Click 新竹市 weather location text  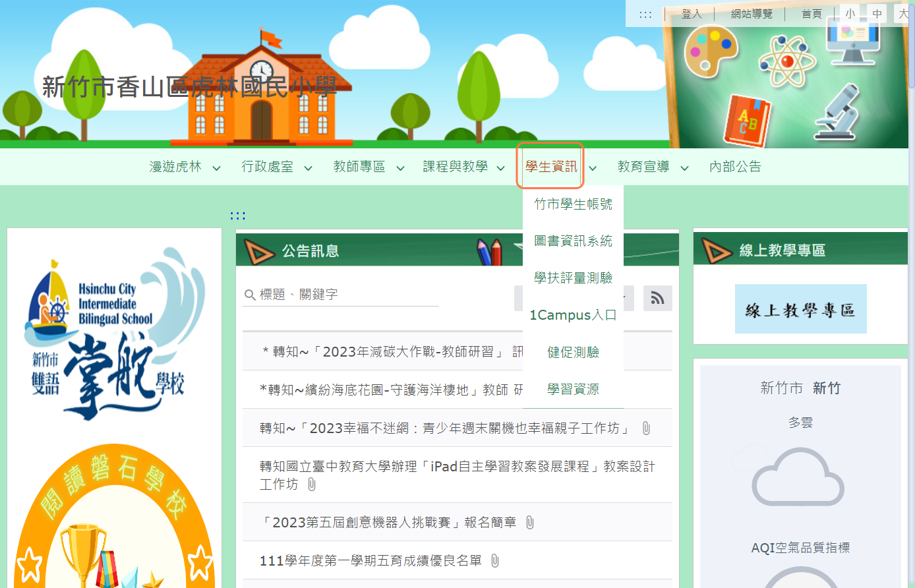pos(781,388)
